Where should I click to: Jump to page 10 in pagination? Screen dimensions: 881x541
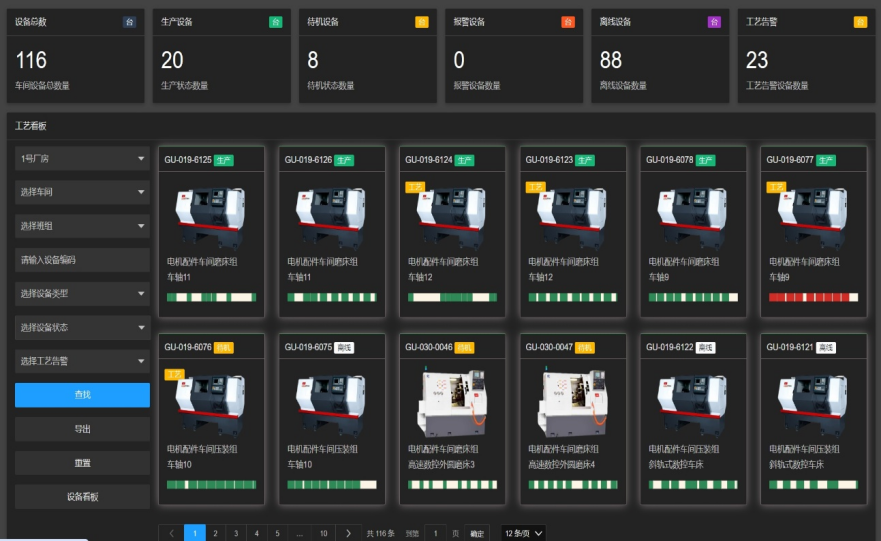point(323,533)
